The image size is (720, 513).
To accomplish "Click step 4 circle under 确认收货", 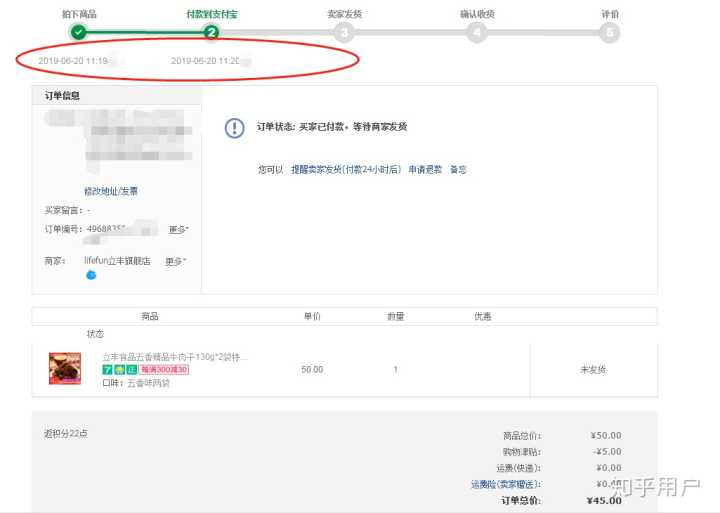I will click(477, 32).
